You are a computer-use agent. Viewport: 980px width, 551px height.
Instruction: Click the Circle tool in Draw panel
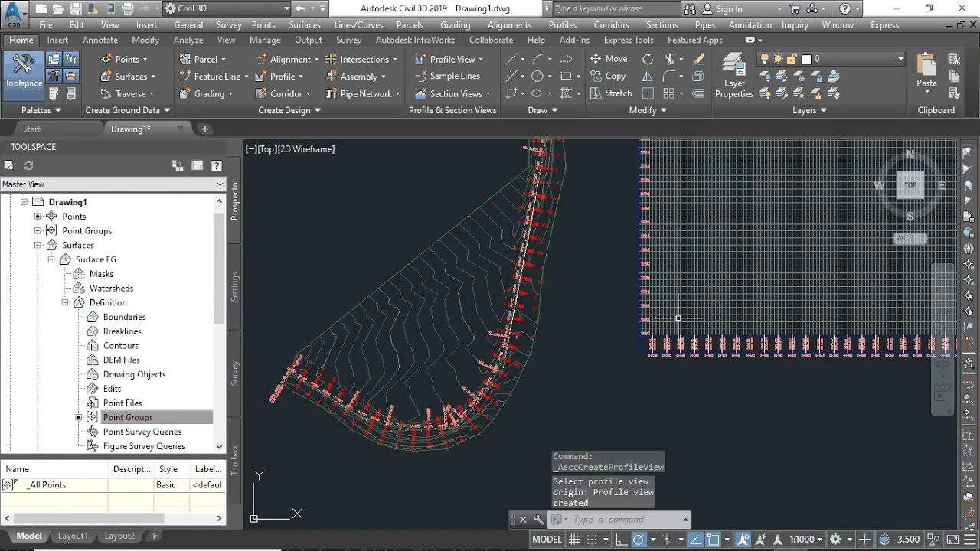click(x=537, y=76)
